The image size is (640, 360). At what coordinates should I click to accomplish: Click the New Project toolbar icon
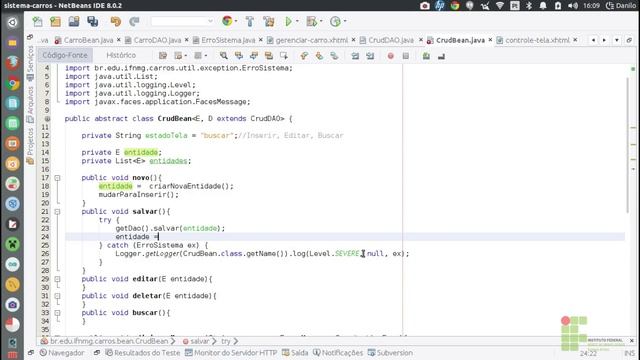[55, 21]
